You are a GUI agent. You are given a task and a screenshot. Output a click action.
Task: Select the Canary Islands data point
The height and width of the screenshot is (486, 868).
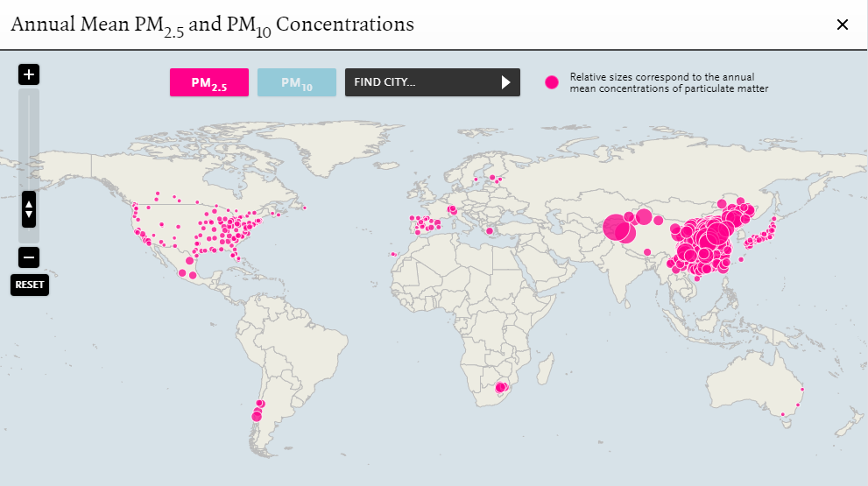tap(393, 255)
